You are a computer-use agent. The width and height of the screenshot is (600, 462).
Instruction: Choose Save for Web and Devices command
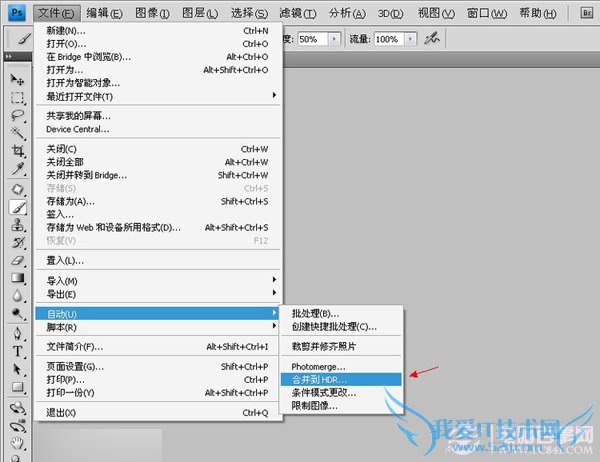click(158, 227)
